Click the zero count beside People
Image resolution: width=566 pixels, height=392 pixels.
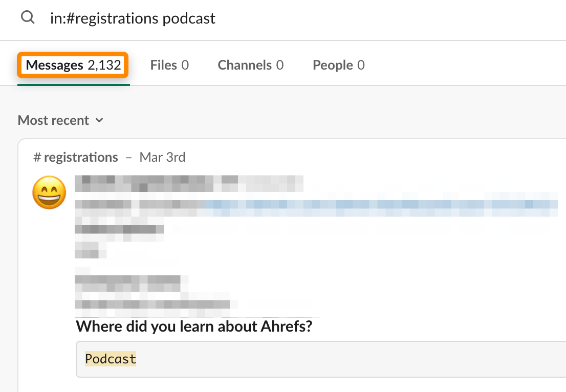coord(361,65)
